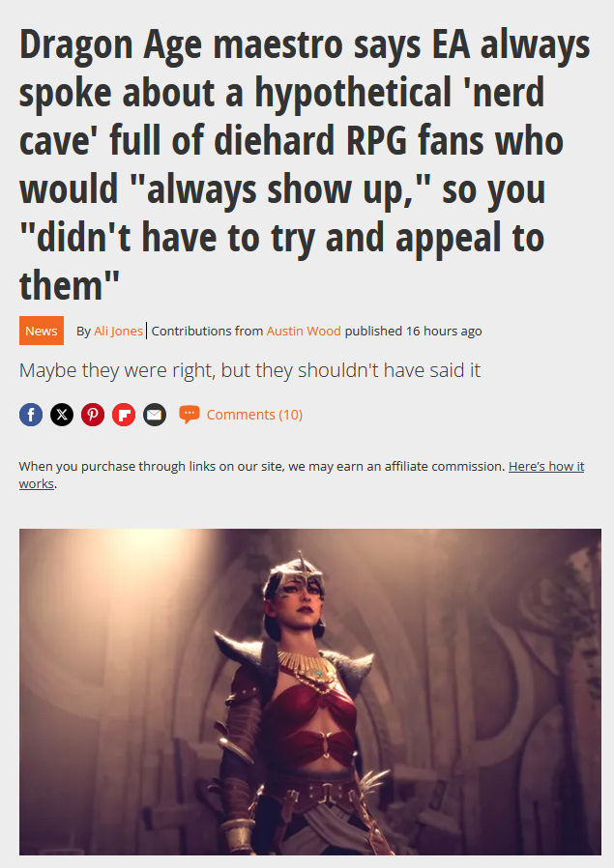Click the character's winged helmet in the image
Viewport: 614px width, 868px height.
pyautogui.click(x=294, y=573)
